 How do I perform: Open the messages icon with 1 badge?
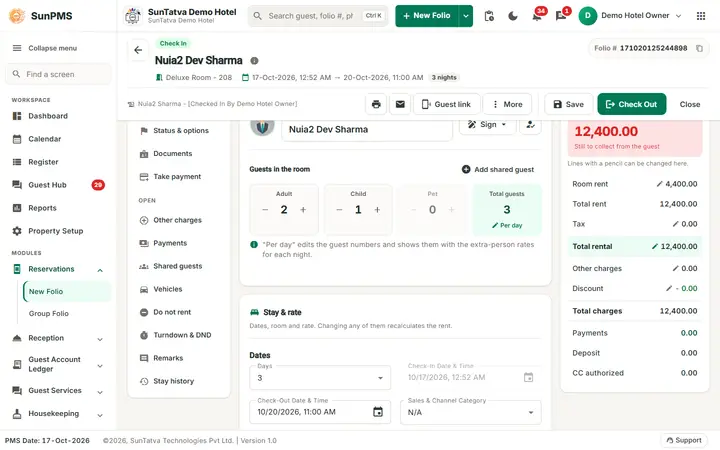[x=561, y=16]
